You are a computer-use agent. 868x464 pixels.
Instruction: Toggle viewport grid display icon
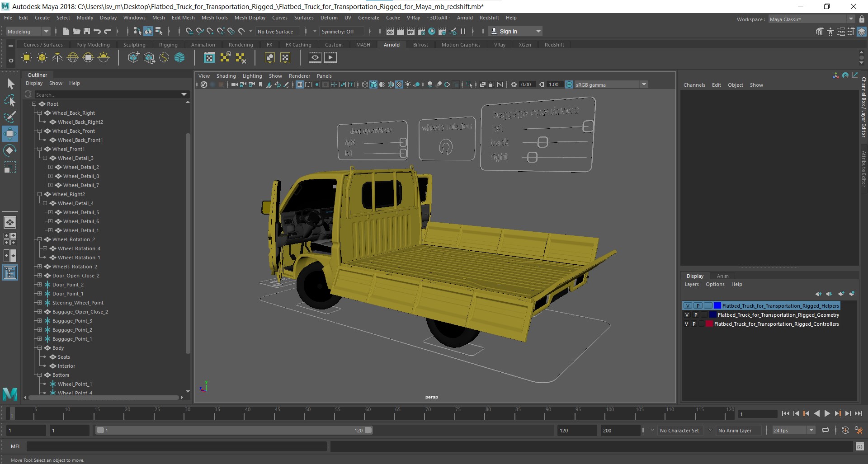299,84
